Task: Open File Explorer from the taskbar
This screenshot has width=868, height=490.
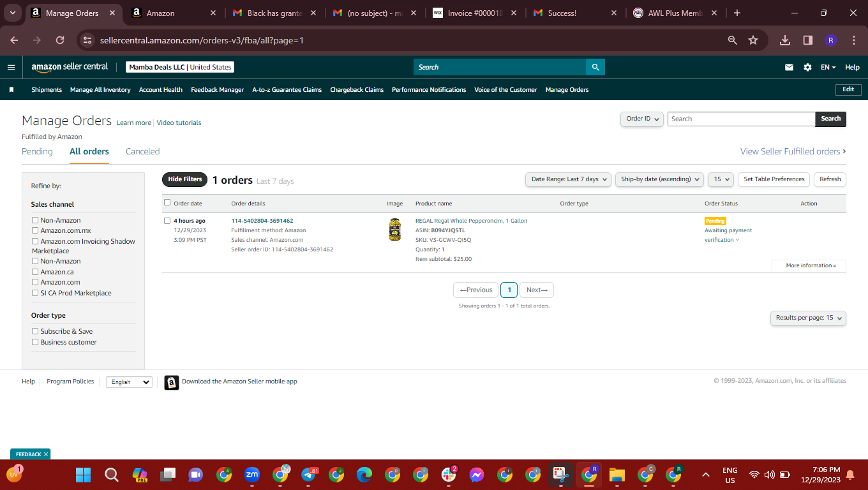Action: pos(617,475)
